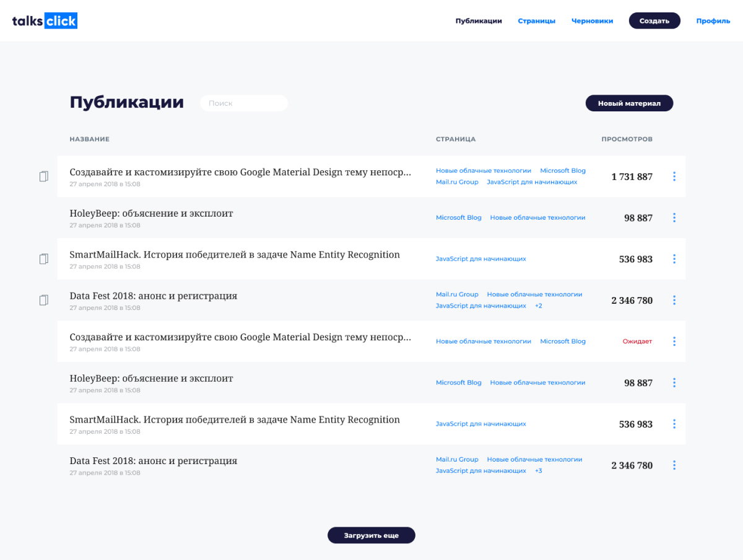This screenshot has height=560, width=743.
Task: Click document icon beside the 1 731 887 views row
Action: (43, 176)
